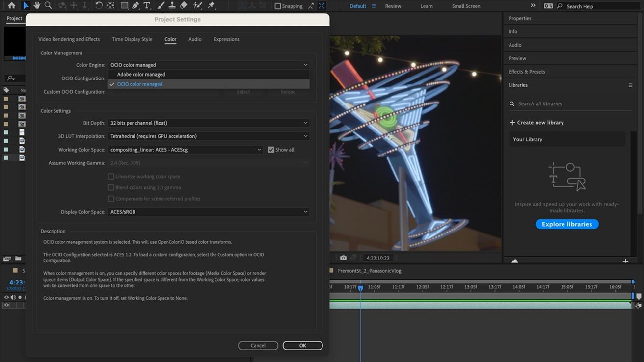Select the Your Library item
This screenshot has width=644, height=362.
567,139
